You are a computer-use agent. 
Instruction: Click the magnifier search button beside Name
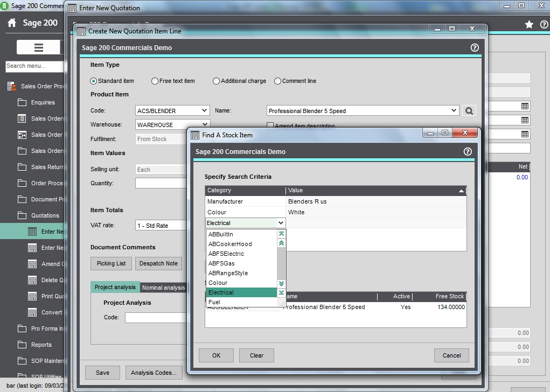[469, 111]
